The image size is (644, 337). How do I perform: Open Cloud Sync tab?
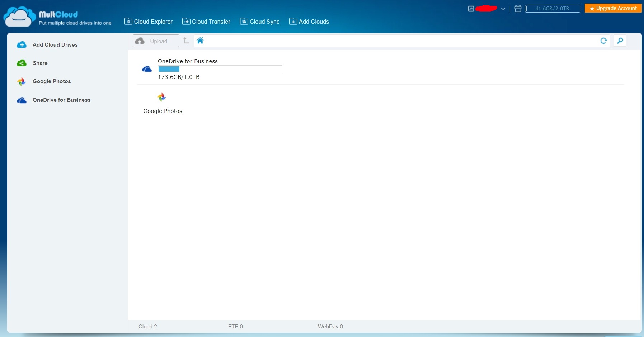tap(260, 22)
